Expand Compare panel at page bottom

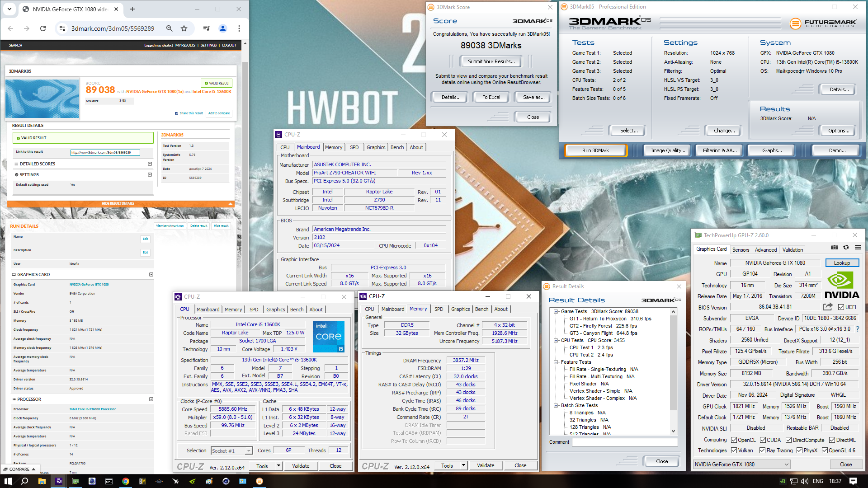(x=20, y=469)
